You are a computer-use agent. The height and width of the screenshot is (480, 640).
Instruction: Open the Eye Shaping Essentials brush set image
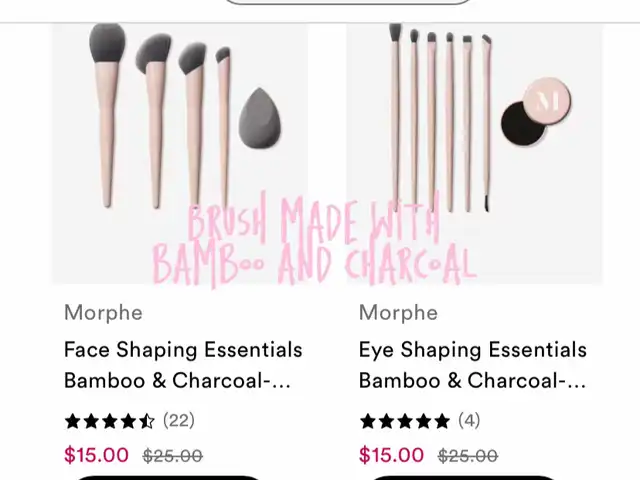474,153
